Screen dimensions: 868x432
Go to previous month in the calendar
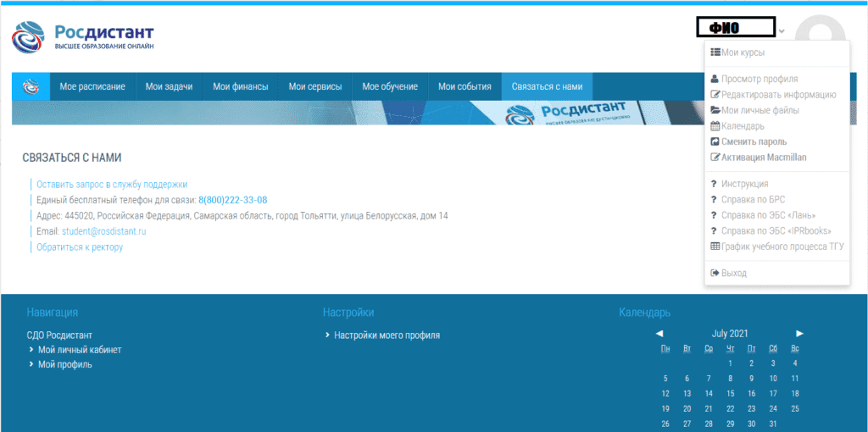tap(659, 334)
